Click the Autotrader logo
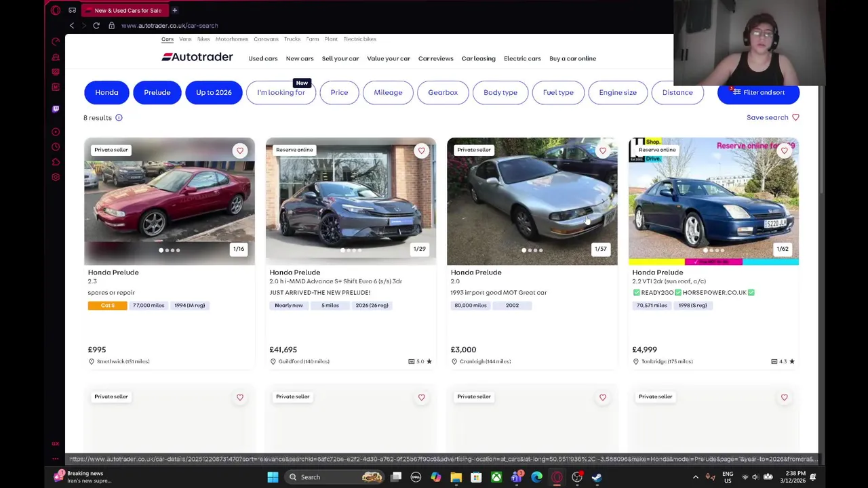This screenshot has width=868, height=488. (x=197, y=58)
